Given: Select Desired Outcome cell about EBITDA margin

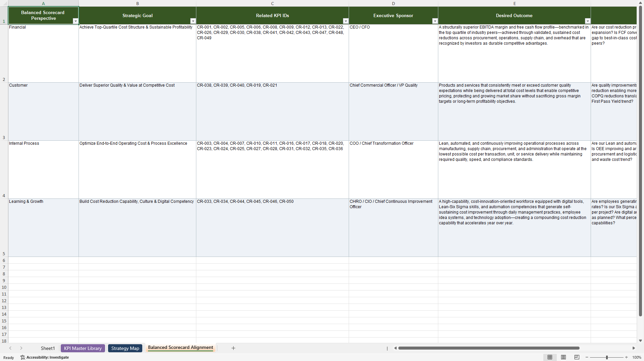Looking at the screenshot, I should (514, 53).
